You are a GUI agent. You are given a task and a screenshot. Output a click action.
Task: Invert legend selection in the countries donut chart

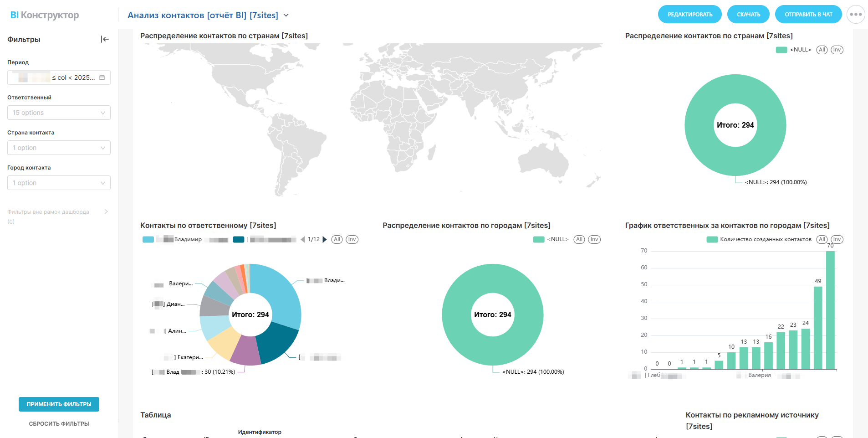[837, 50]
